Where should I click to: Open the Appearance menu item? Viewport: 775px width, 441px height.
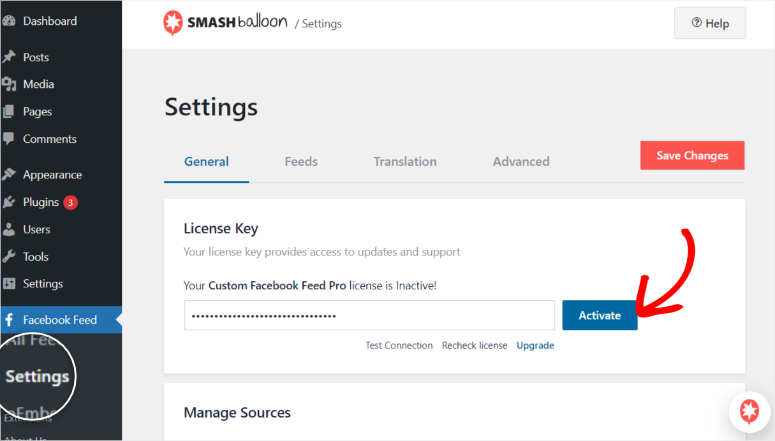(52, 175)
